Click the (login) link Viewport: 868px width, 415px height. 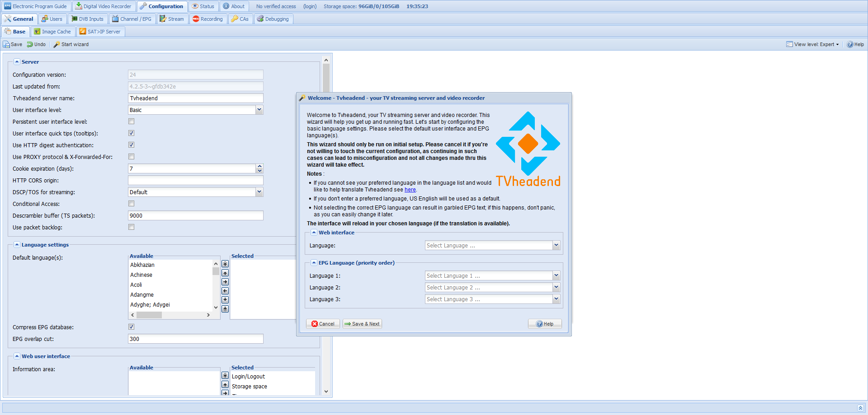click(x=310, y=6)
